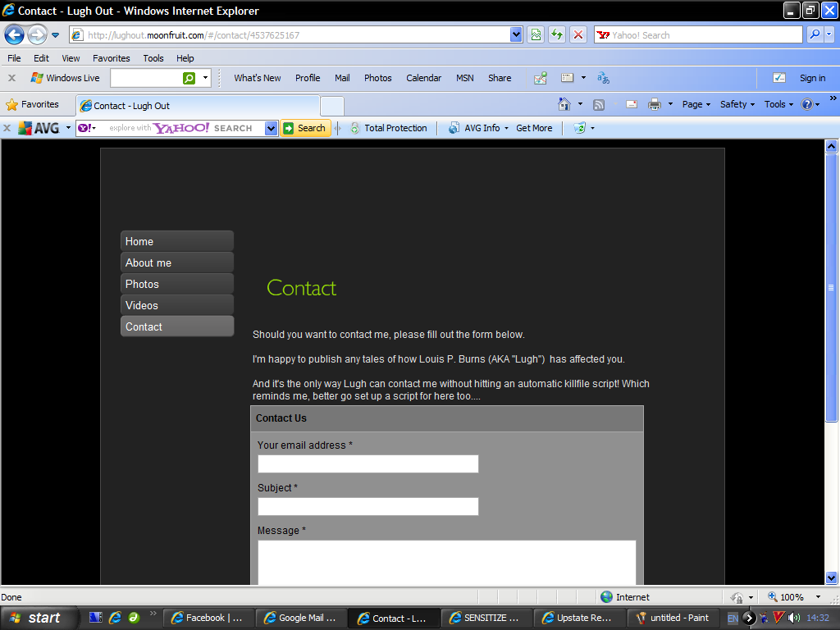Click the Windows Live search magnifier
840x630 pixels.
[x=189, y=78]
